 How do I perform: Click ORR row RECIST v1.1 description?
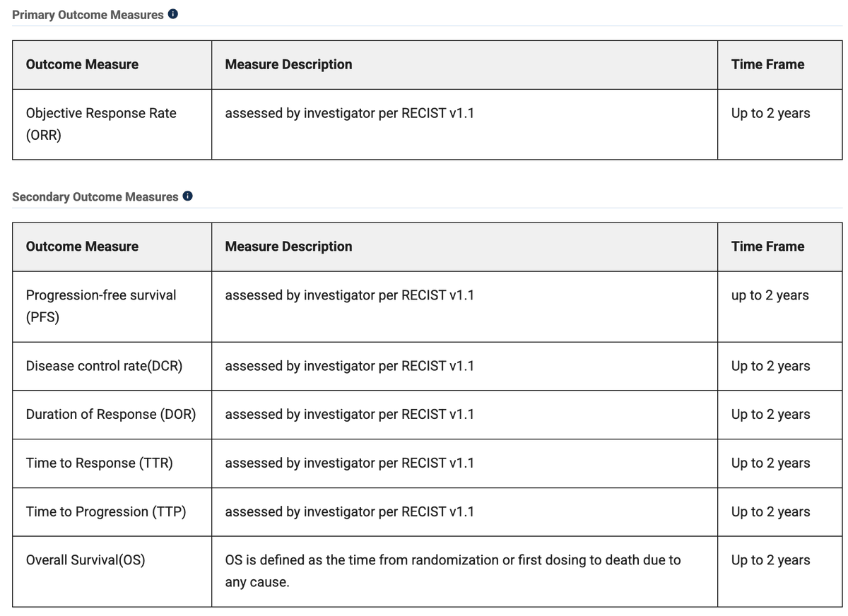point(349,113)
